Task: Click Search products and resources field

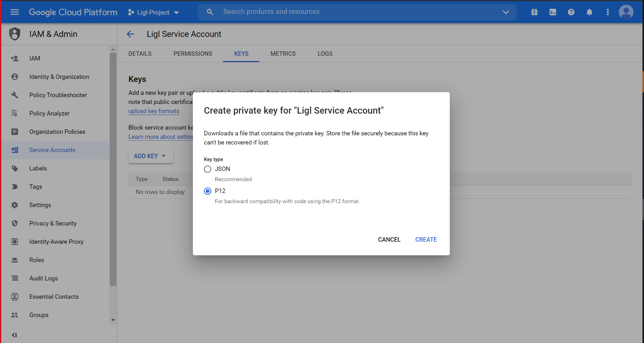Action: 357,12
